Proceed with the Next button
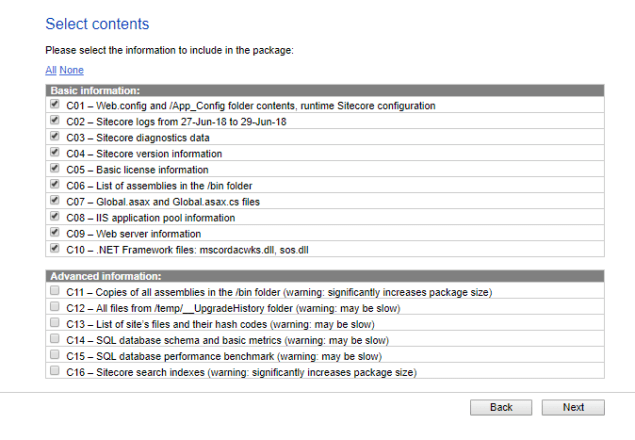The width and height of the screenshot is (635, 440). [x=573, y=408]
